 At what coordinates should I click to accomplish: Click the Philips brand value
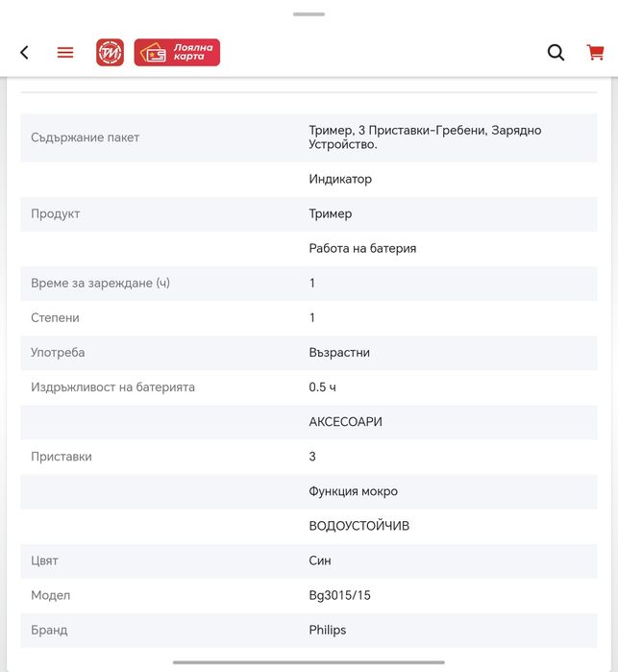pyautogui.click(x=328, y=630)
